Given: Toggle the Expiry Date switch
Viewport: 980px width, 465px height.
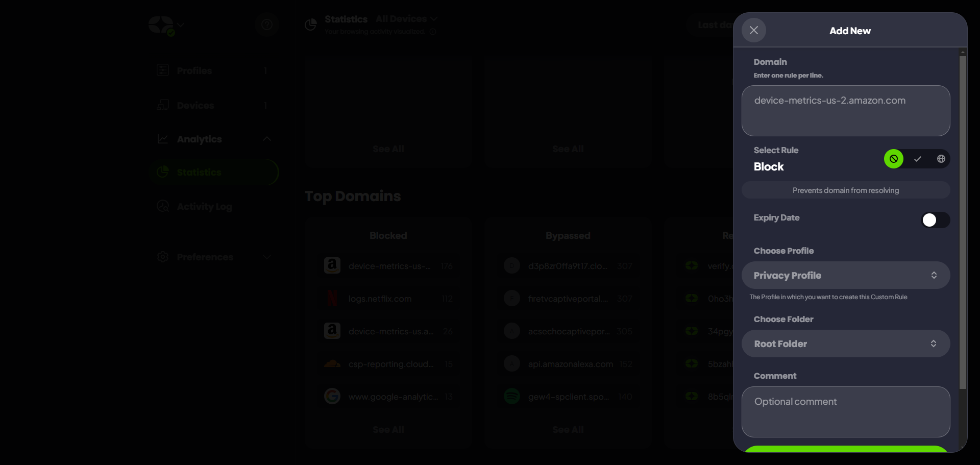Looking at the screenshot, I should click(935, 220).
